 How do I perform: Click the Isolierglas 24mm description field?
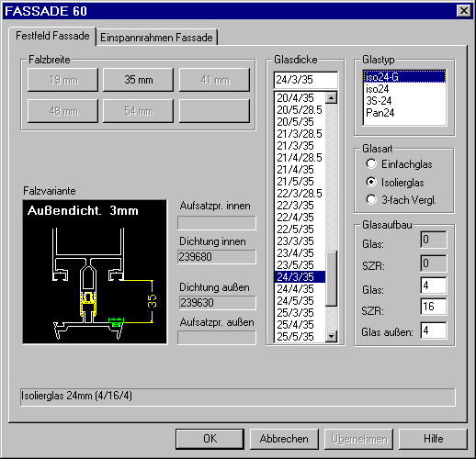238,397
